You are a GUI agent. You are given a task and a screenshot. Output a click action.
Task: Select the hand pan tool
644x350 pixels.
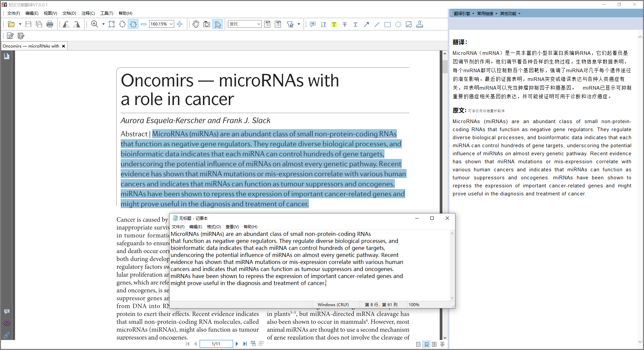pos(196,24)
